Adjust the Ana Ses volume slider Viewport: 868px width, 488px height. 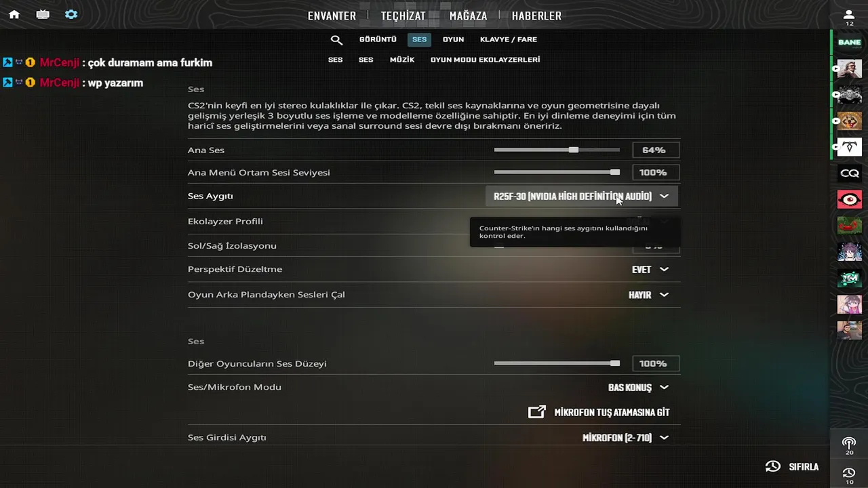pos(557,150)
